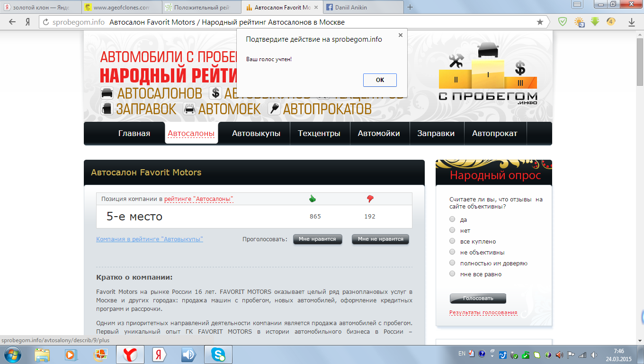Open the Автовыкупы navigation item
This screenshot has height=364, width=644.
[256, 133]
